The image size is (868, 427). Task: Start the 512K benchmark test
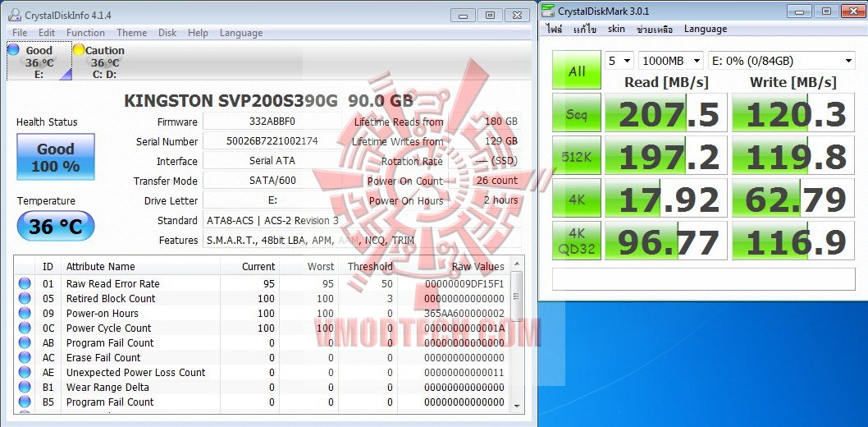(x=577, y=155)
